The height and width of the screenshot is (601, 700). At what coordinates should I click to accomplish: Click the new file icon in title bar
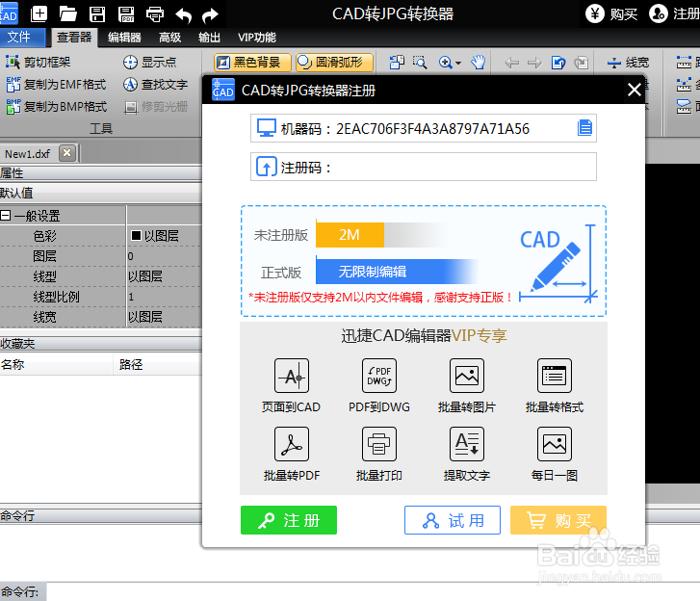coord(39,13)
